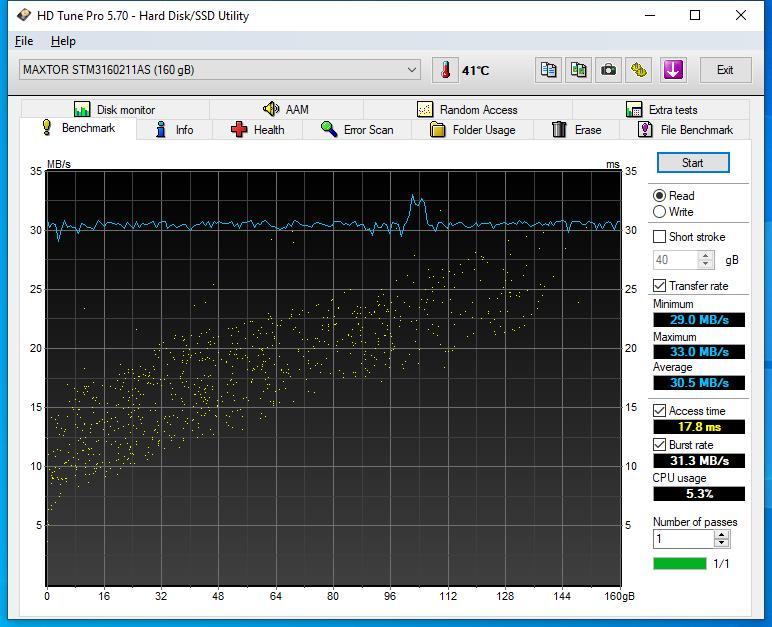Expand the MAXTOR drive selection dropdown
This screenshot has width=772, height=627.
pyautogui.click(x=412, y=70)
